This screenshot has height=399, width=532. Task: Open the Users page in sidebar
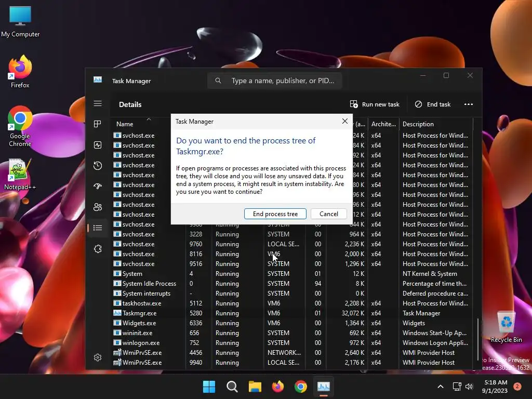click(x=98, y=207)
